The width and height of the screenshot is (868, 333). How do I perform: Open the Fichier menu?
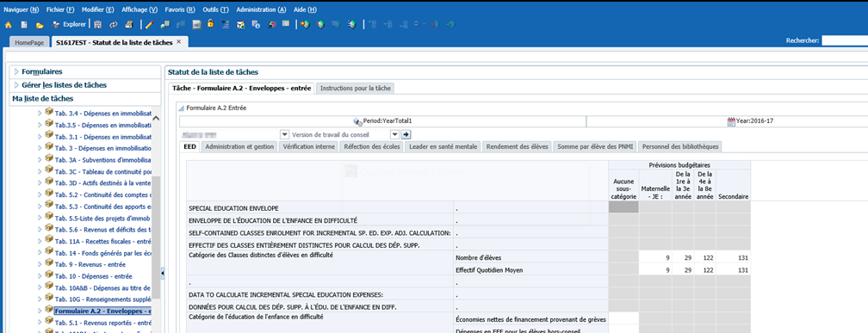click(60, 9)
